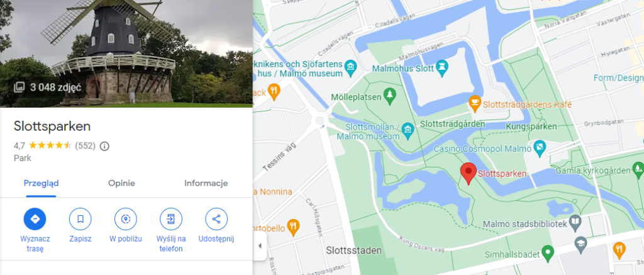Search nearby with the W pobliżu icon
This screenshot has height=275, width=644.
tap(126, 219)
